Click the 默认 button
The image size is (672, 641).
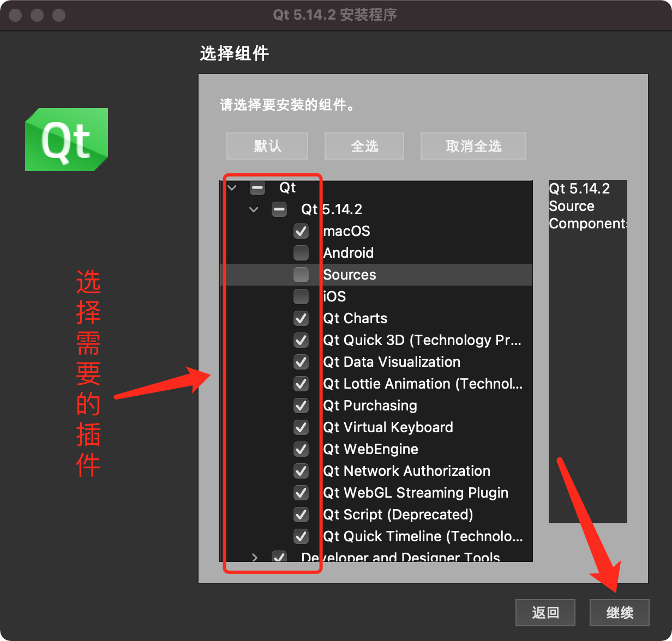click(x=267, y=146)
